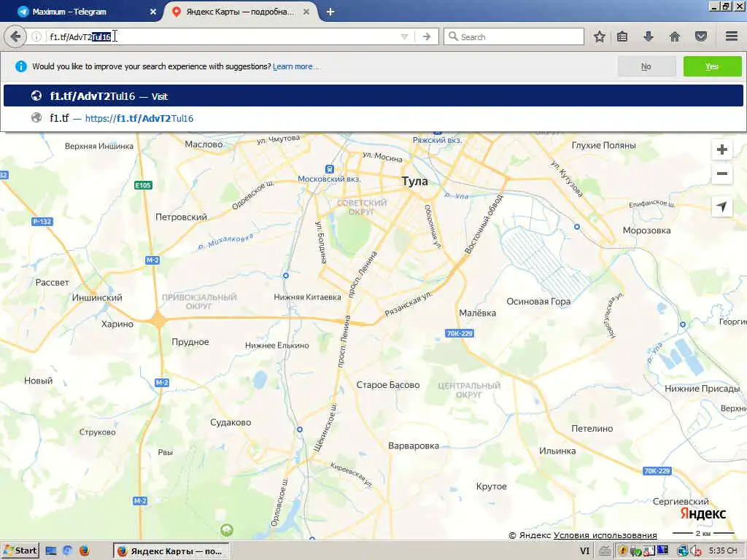Go back using the browser back arrow
The width and height of the screenshot is (747, 560).
[16, 36]
